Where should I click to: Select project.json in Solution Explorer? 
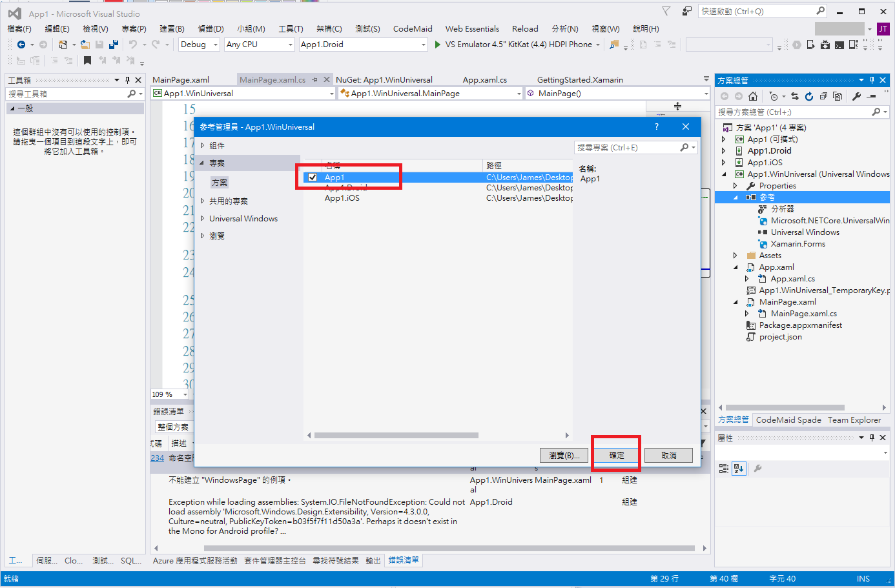tap(780, 337)
